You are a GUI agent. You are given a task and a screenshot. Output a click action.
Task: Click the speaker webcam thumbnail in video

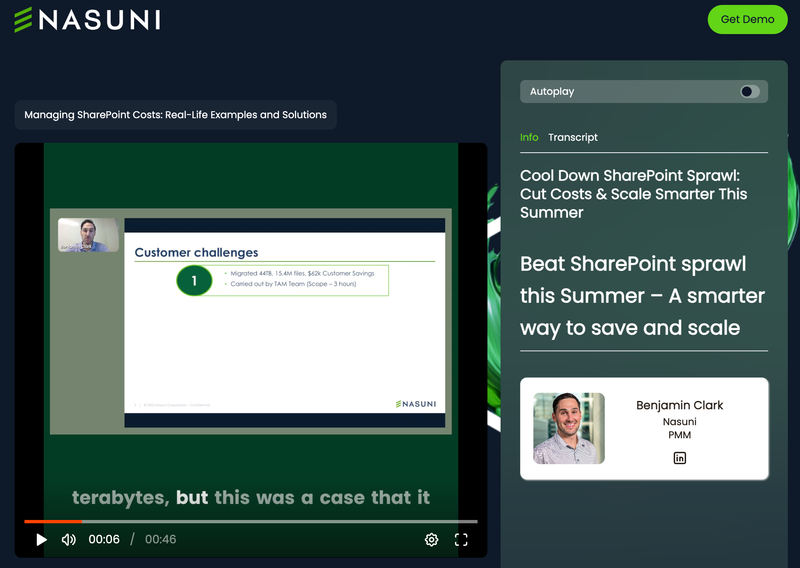[88, 235]
